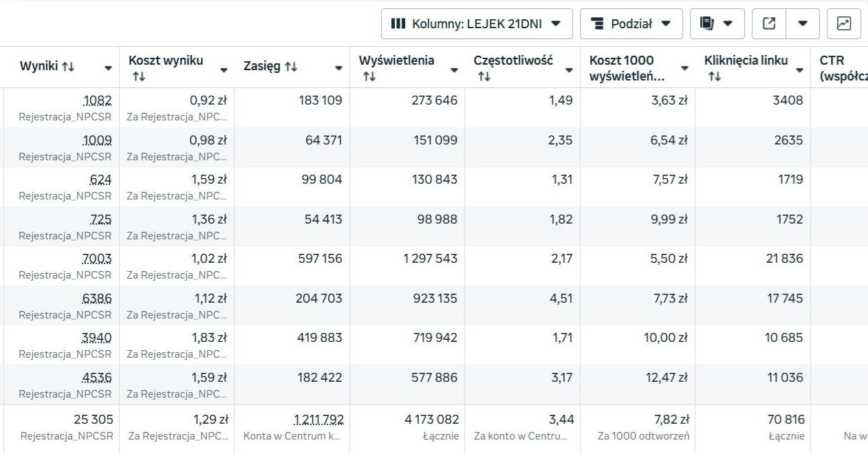The height and width of the screenshot is (454, 868).
Task: Click the total reach 1 211 792 value
Action: click(x=318, y=420)
